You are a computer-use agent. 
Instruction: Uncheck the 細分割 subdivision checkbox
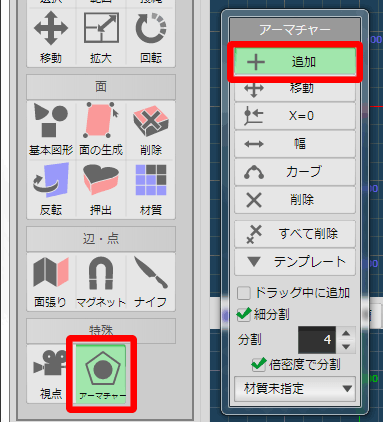tap(244, 314)
